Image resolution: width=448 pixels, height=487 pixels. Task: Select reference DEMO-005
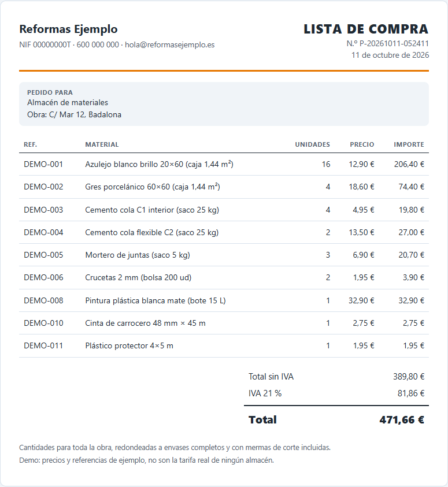(43, 255)
